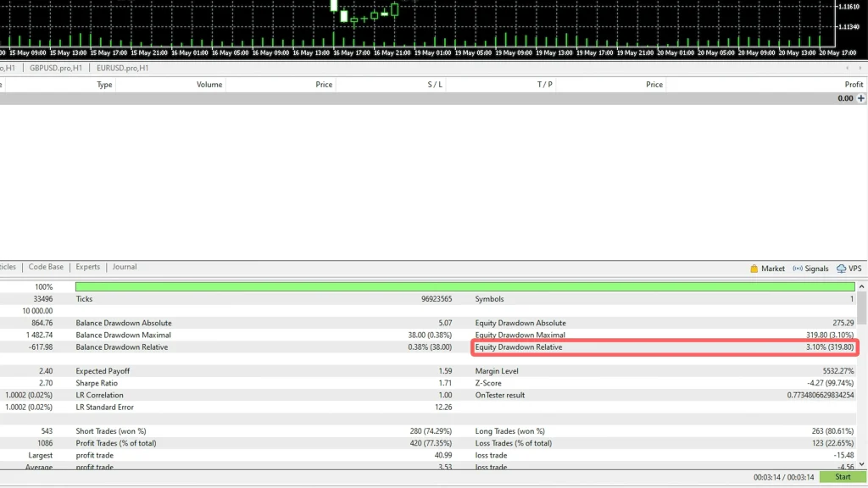Sort trades by the Volume column header
Viewport: 868px width, 488px height.
point(209,85)
